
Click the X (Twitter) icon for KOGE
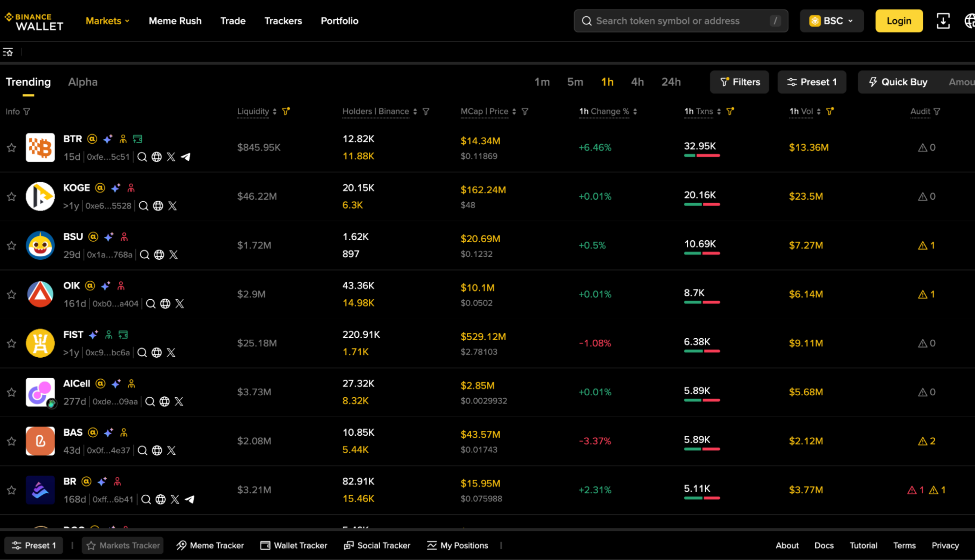pyautogui.click(x=172, y=206)
